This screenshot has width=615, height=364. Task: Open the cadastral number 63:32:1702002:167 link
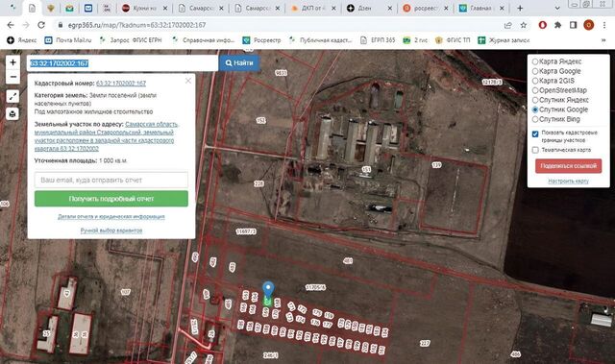pyautogui.click(x=121, y=83)
